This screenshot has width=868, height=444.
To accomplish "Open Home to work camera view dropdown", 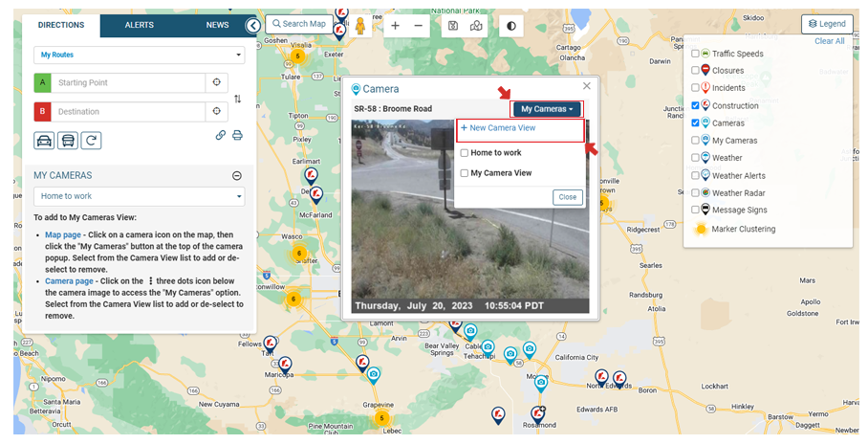I will (139, 196).
